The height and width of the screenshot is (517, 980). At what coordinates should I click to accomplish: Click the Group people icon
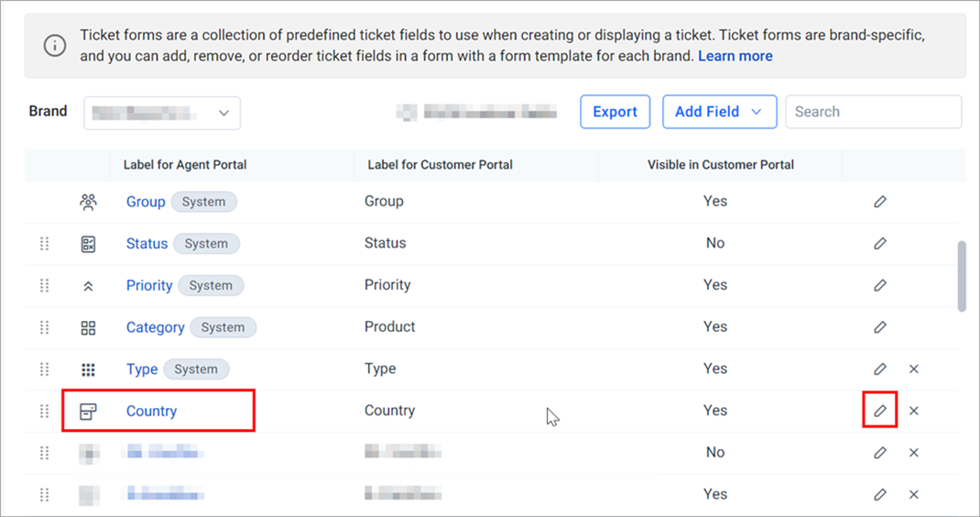(88, 202)
